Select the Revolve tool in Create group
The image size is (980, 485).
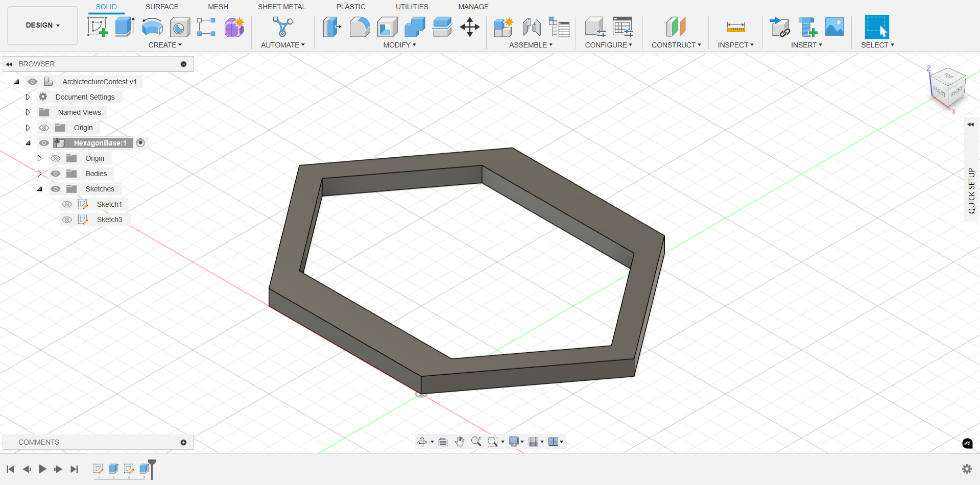[152, 27]
